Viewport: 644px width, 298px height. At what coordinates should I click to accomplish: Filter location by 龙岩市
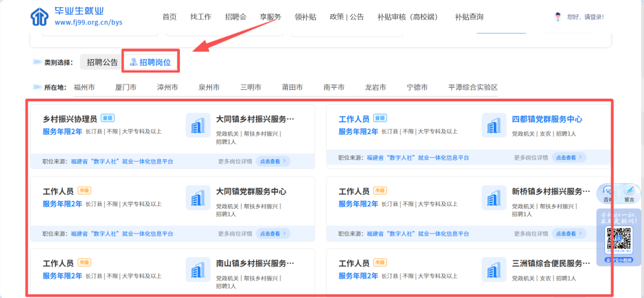pos(376,87)
